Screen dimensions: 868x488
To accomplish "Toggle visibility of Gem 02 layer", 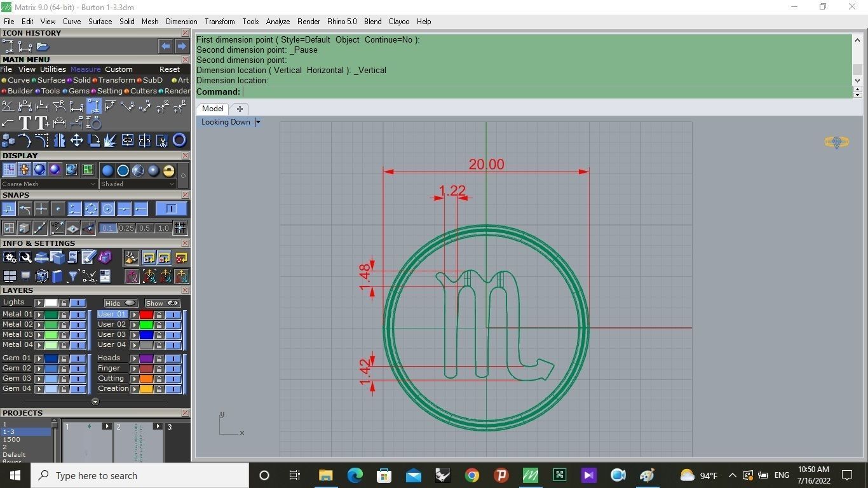I will click(x=78, y=369).
